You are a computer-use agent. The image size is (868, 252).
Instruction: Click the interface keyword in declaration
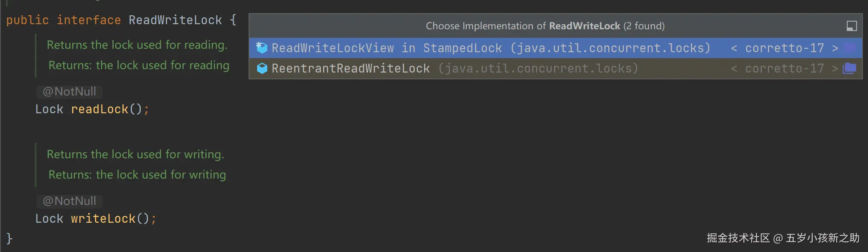[89, 20]
